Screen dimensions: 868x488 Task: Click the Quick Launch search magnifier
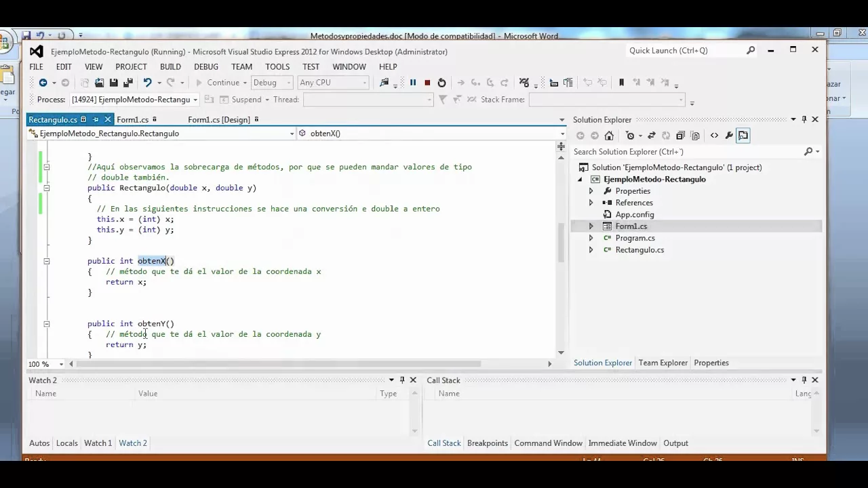[x=751, y=50]
